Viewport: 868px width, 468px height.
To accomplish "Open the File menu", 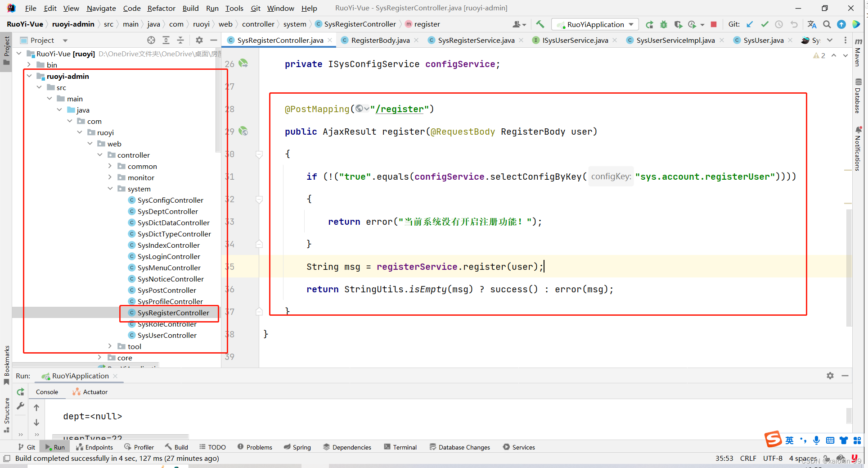I will point(31,8).
